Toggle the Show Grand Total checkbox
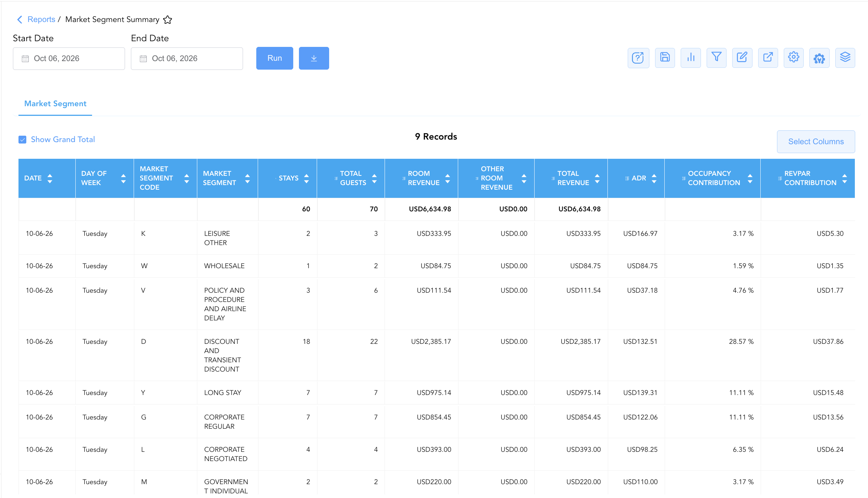868x498 pixels. tap(22, 140)
